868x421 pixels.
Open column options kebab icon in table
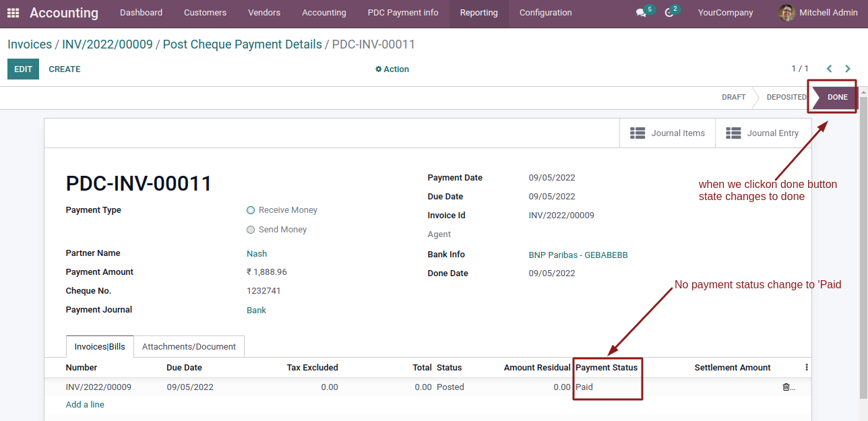807,367
